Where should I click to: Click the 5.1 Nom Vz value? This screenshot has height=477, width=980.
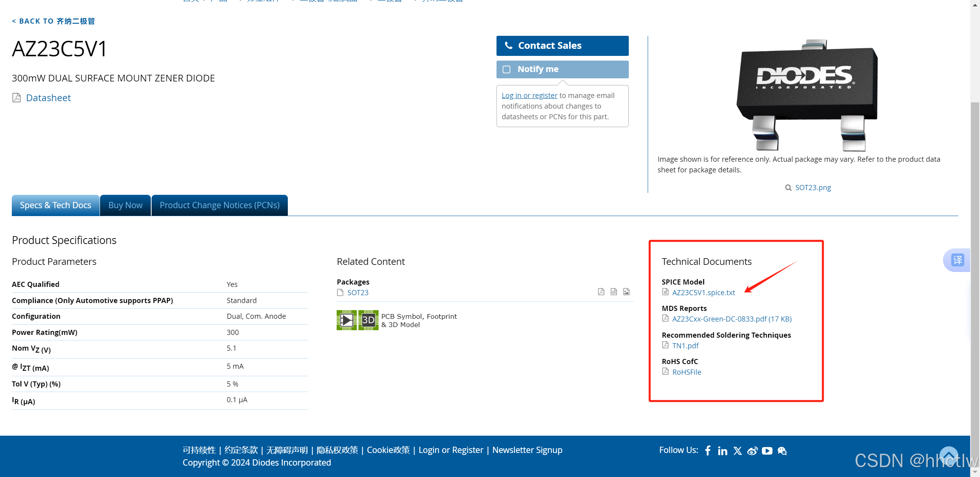click(232, 348)
